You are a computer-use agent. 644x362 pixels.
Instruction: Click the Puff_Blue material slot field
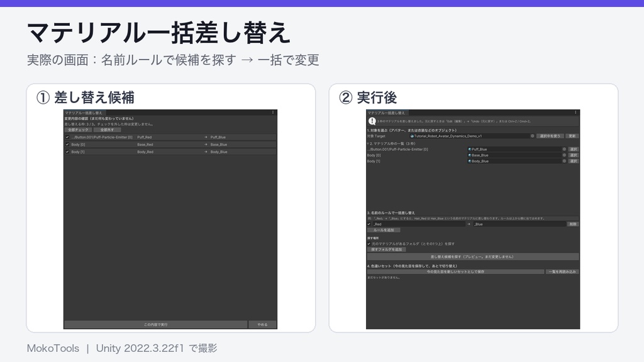(517, 150)
